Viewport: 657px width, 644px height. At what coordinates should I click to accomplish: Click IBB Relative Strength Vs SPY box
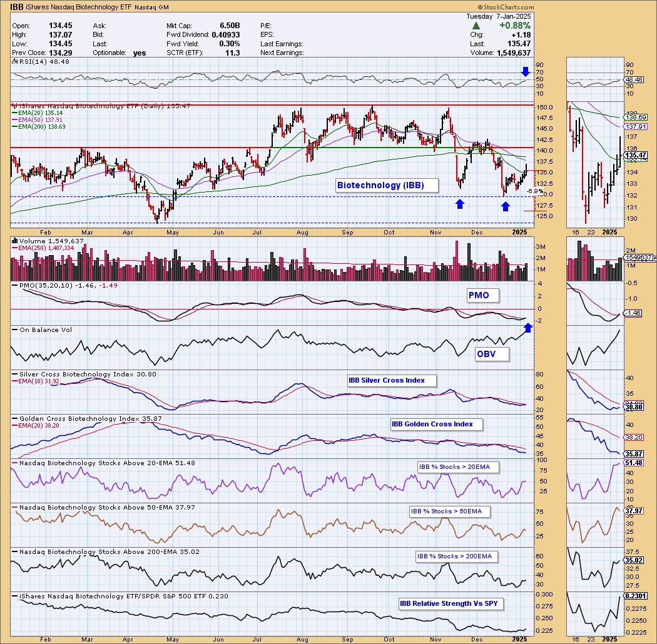(451, 604)
